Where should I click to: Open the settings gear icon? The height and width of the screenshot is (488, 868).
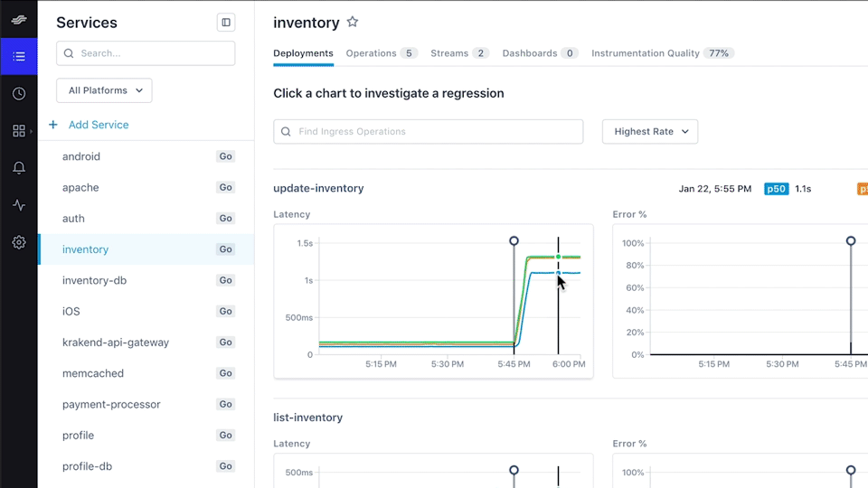[19, 242]
